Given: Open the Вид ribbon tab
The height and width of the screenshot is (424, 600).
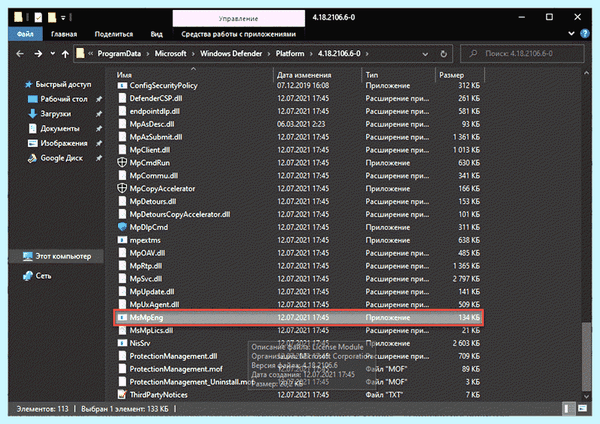Looking at the screenshot, I should pos(157,34).
